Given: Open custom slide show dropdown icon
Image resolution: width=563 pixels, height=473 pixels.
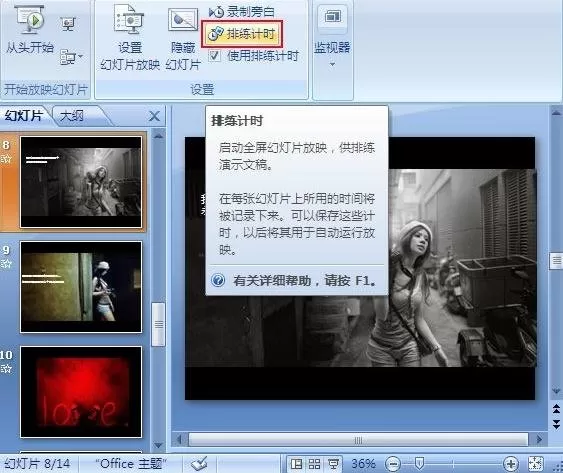Looking at the screenshot, I should (71, 57).
